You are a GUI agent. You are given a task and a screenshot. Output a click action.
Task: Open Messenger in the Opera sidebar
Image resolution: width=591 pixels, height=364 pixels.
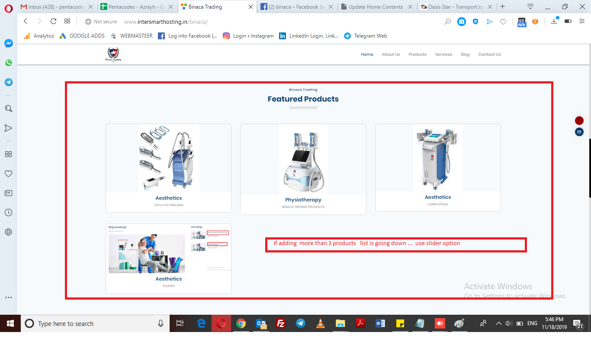pyautogui.click(x=8, y=43)
